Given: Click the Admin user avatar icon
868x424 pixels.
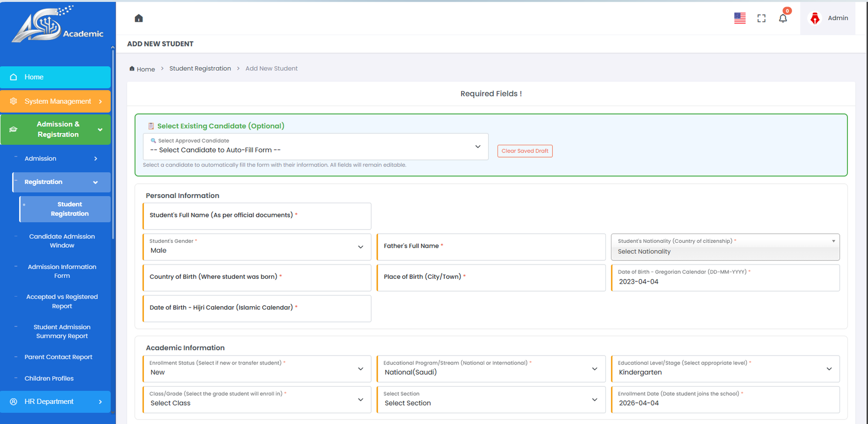Looking at the screenshot, I should [x=814, y=18].
